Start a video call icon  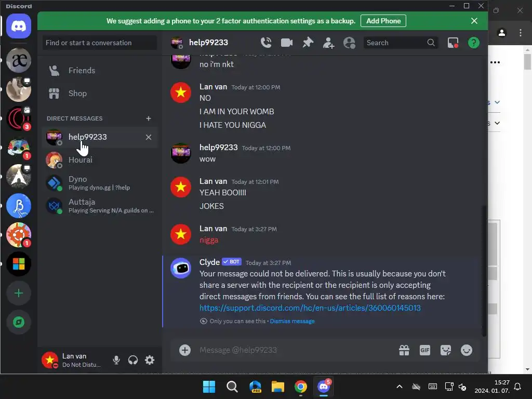click(x=287, y=43)
